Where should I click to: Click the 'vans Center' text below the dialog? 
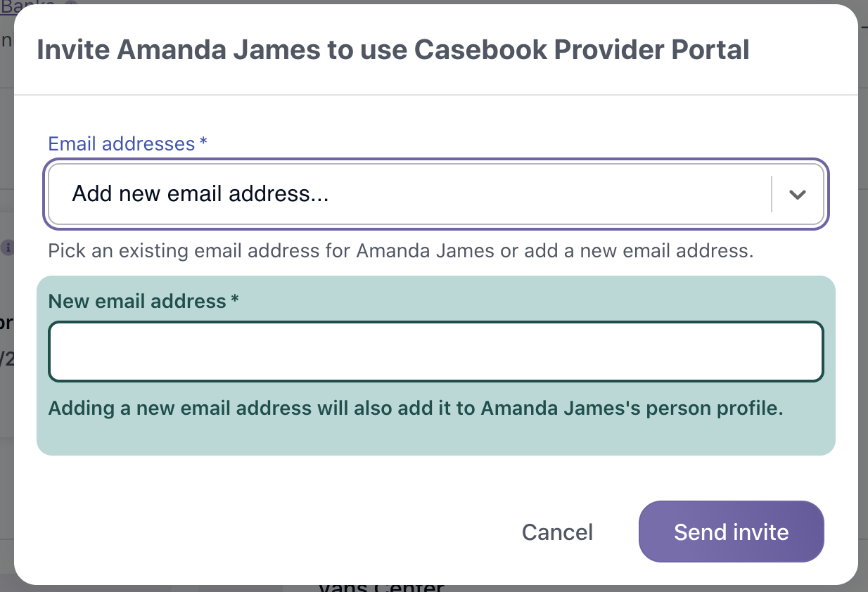coord(381,588)
